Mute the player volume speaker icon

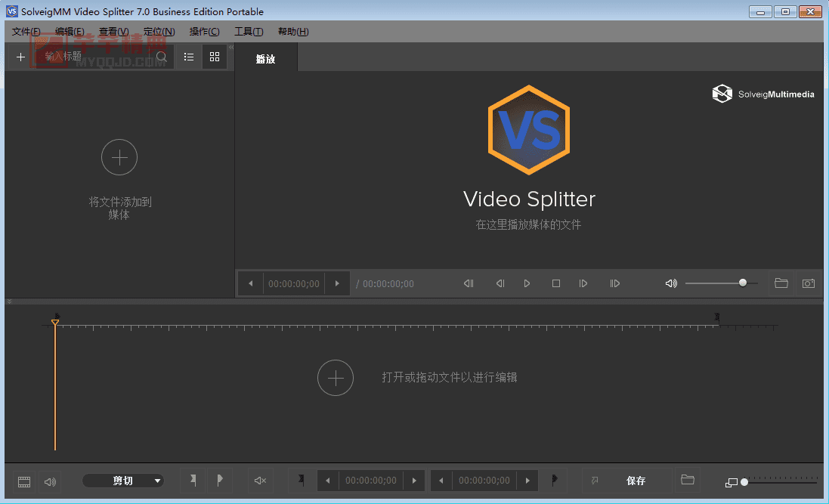point(671,284)
